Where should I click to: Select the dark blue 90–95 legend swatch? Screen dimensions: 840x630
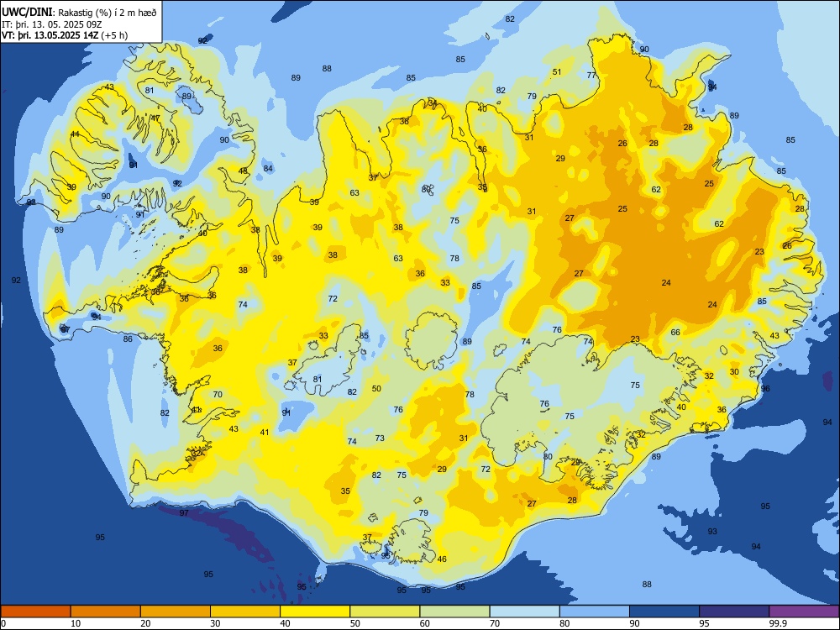[x=664, y=612]
